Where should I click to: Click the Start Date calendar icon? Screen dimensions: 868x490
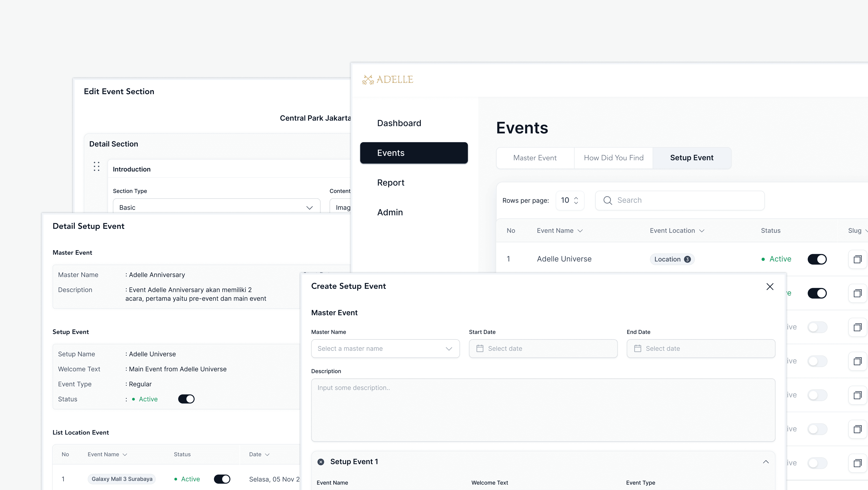click(480, 349)
